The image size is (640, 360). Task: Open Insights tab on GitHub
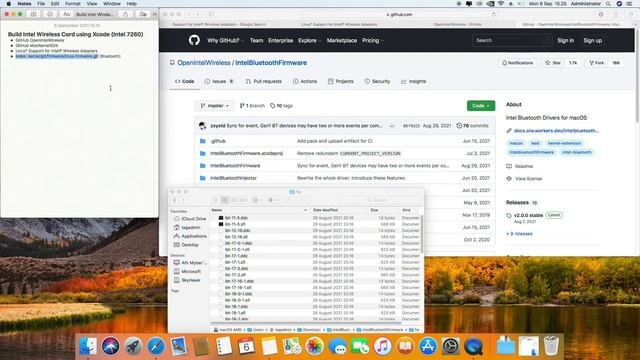click(413, 82)
